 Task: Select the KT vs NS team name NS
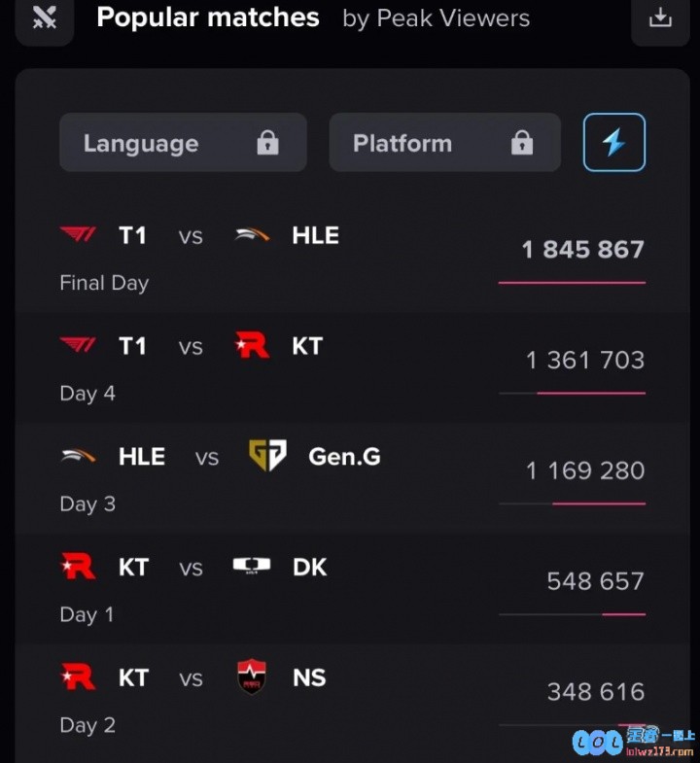click(309, 677)
